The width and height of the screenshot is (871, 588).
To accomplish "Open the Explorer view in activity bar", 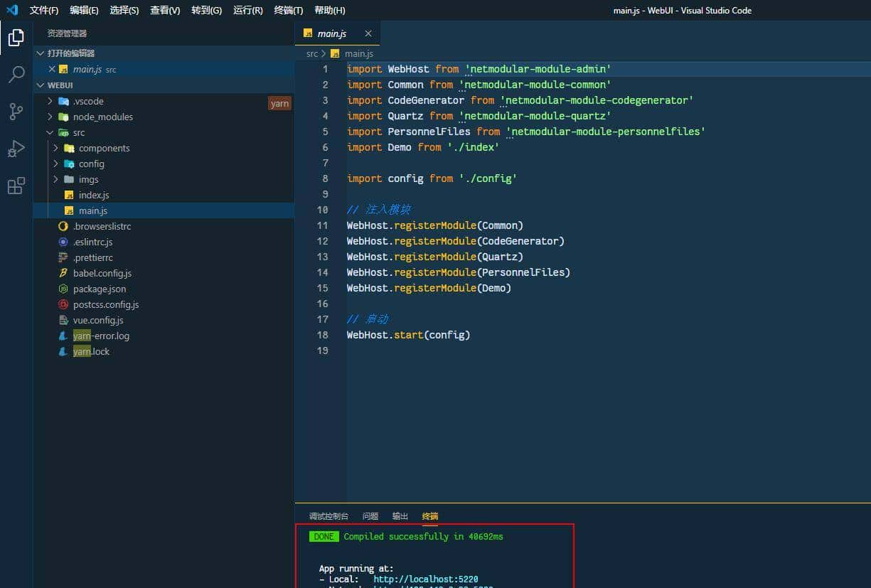I will pyautogui.click(x=16, y=38).
